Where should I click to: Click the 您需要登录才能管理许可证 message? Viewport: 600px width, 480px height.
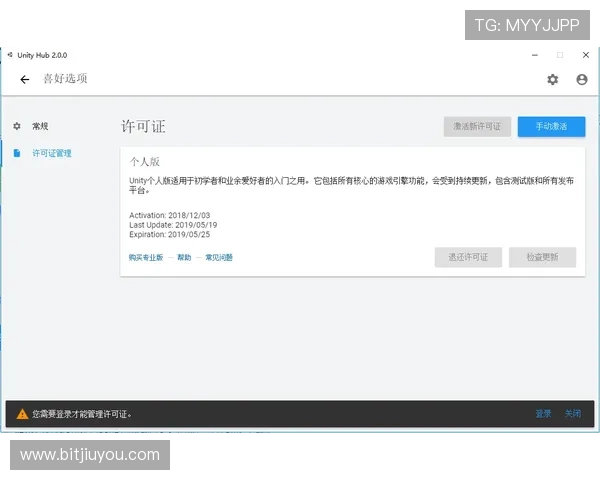(82, 414)
